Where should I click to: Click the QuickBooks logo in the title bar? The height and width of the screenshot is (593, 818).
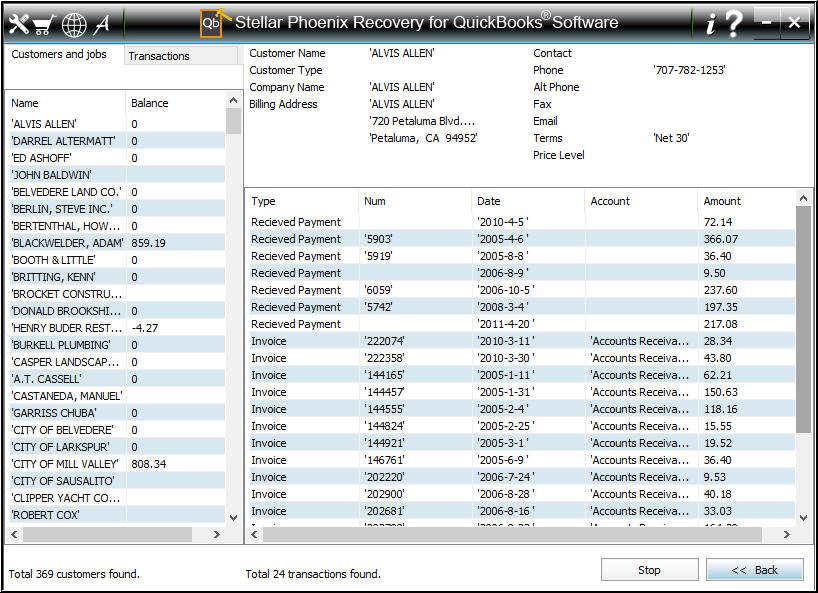pos(212,23)
